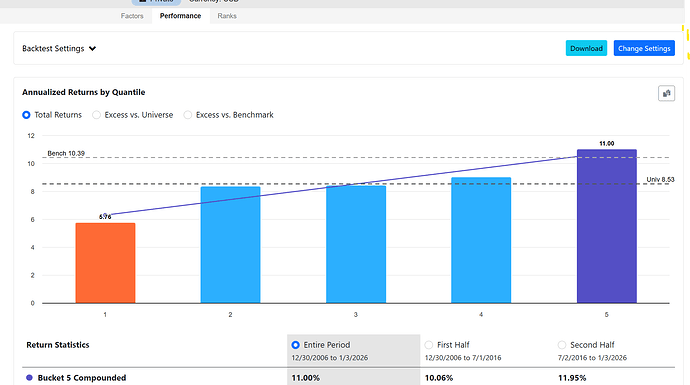Select Entire Period radio button
The height and width of the screenshot is (385, 690).
coord(296,345)
